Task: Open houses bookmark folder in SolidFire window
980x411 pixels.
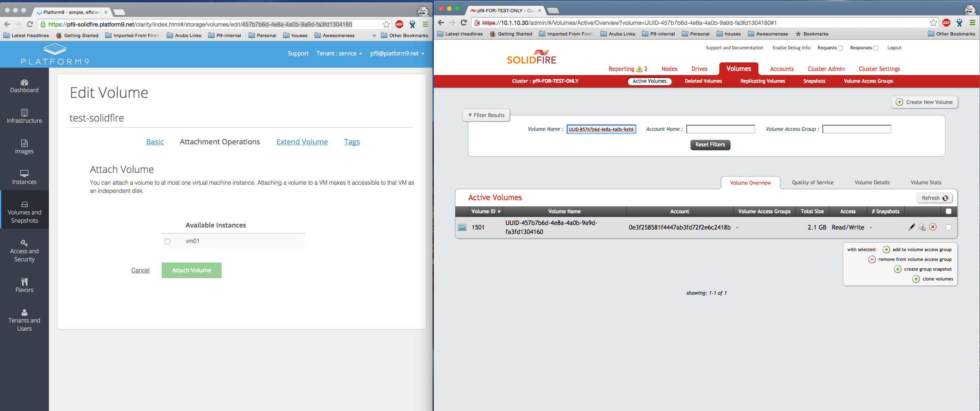Action: (729, 34)
